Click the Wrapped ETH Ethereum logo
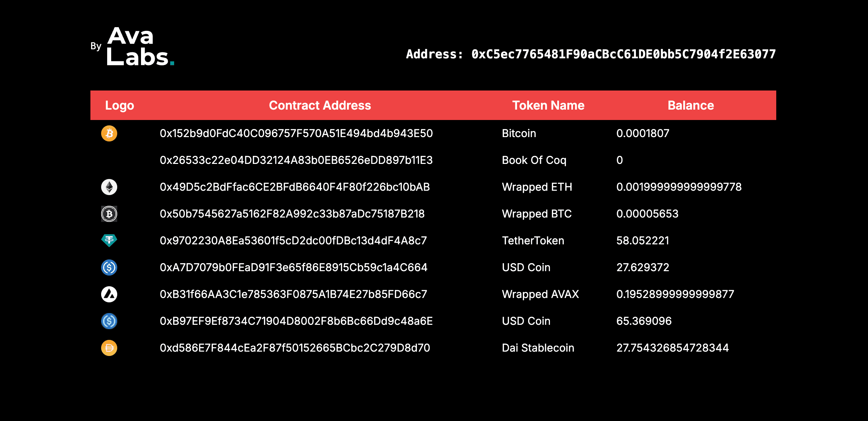This screenshot has height=421, width=868. click(109, 187)
